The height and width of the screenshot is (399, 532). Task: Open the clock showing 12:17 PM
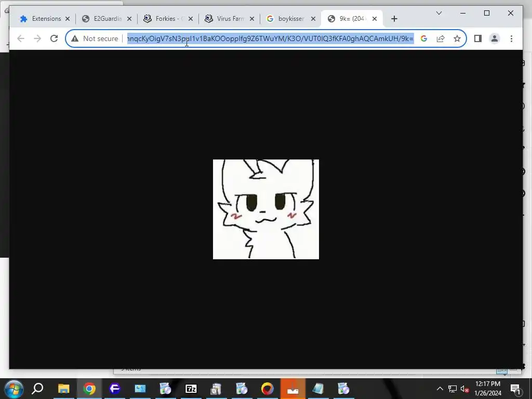pyautogui.click(x=488, y=389)
